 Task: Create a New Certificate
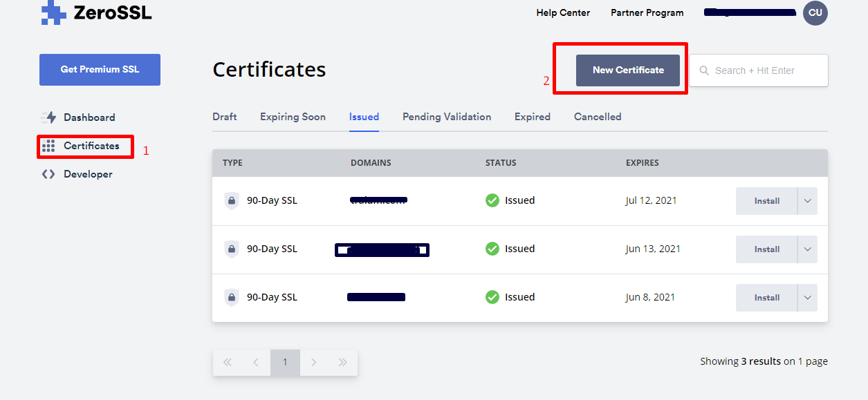(628, 70)
